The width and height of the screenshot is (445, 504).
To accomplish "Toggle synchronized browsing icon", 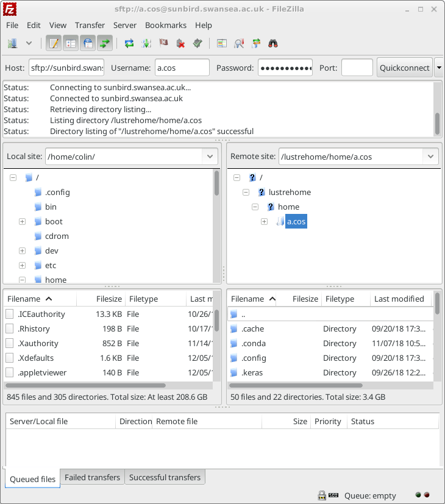I will point(256,43).
